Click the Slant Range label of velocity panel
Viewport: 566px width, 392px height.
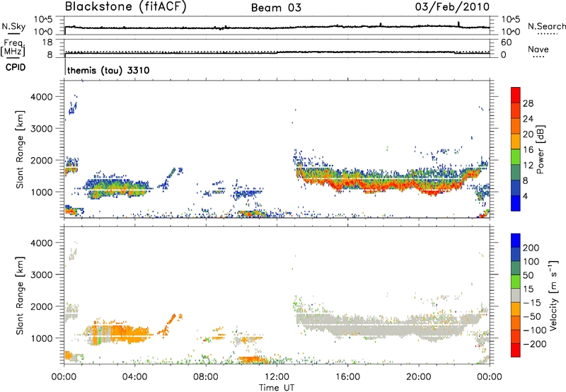[x=20, y=296]
